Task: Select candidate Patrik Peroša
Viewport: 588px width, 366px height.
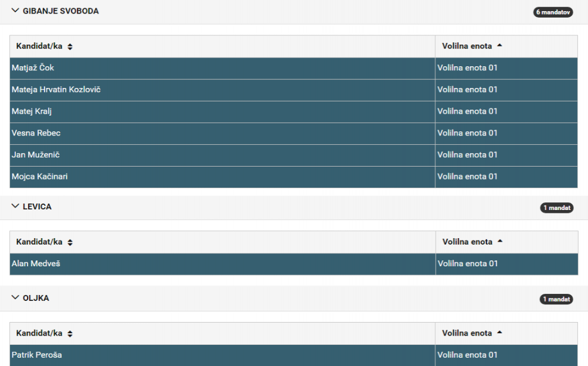Action: [37, 355]
